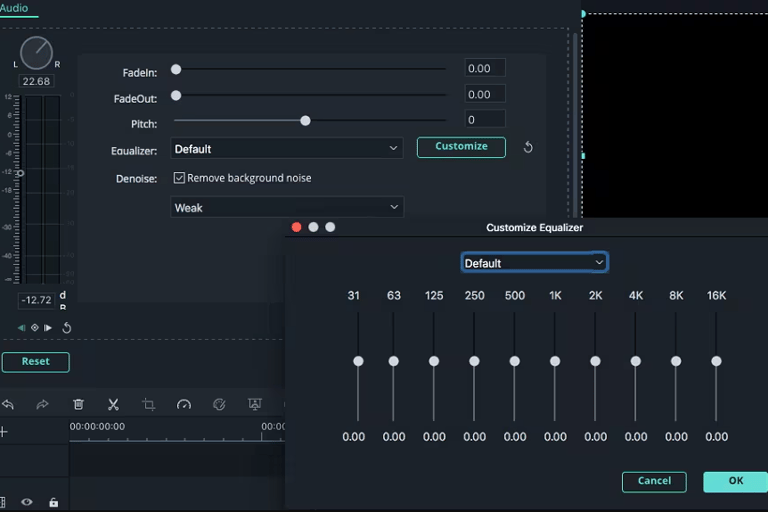Select the crop tool icon
The width and height of the screenshot is (768, 512).
pyautogui.click(x=148, y=405)
